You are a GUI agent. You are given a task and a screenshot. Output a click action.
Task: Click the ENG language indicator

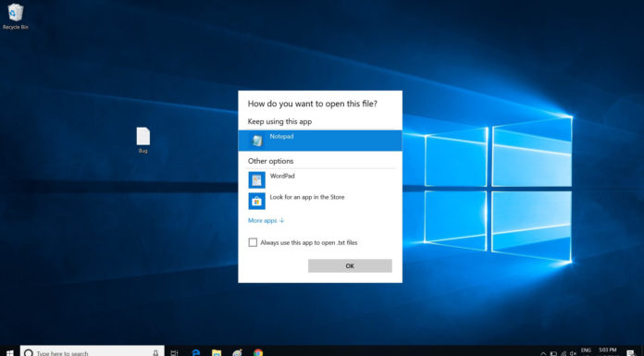pyautogui.click(x=586, y=350)
